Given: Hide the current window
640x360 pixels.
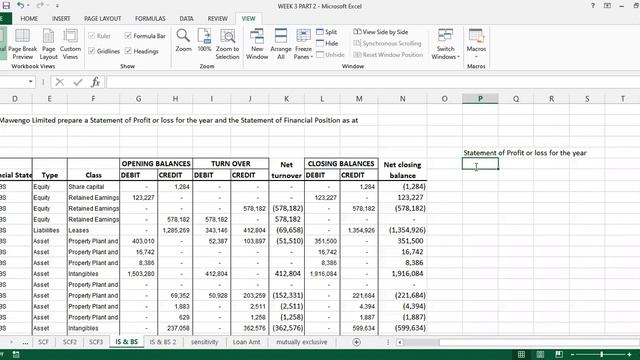Looking at the screenshot, I should click(327, 43).
